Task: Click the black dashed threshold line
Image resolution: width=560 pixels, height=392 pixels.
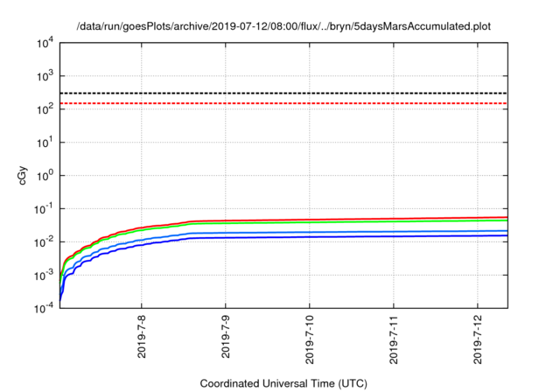Action: point(283,93)
